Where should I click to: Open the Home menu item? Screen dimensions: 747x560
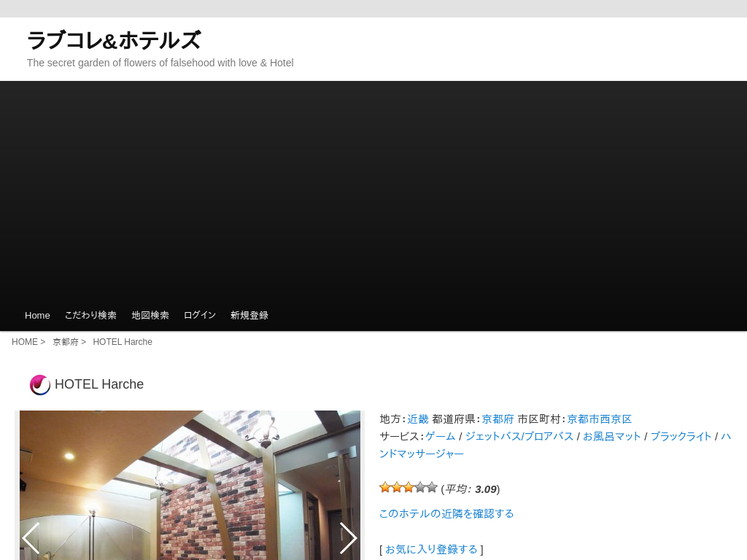pos(37,315)
